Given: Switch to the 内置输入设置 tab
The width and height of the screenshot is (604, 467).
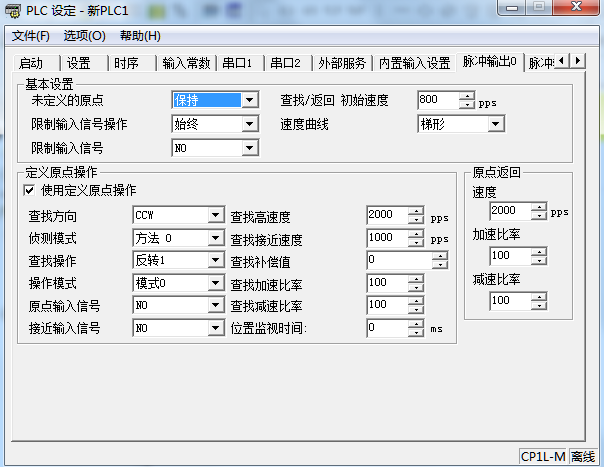Looking at the screenshot, I should (x=414, y=63).
